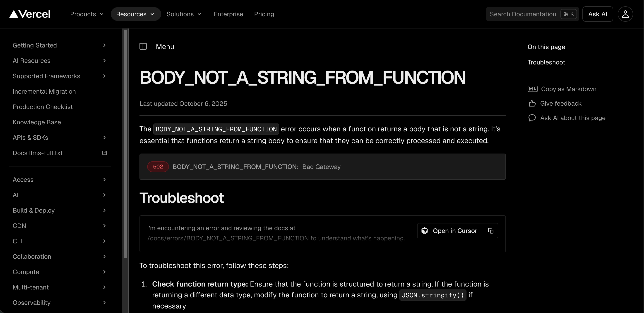644x313 pixels.
Task: Select the Enterprise menu item
Action: (x=228, y=14)
